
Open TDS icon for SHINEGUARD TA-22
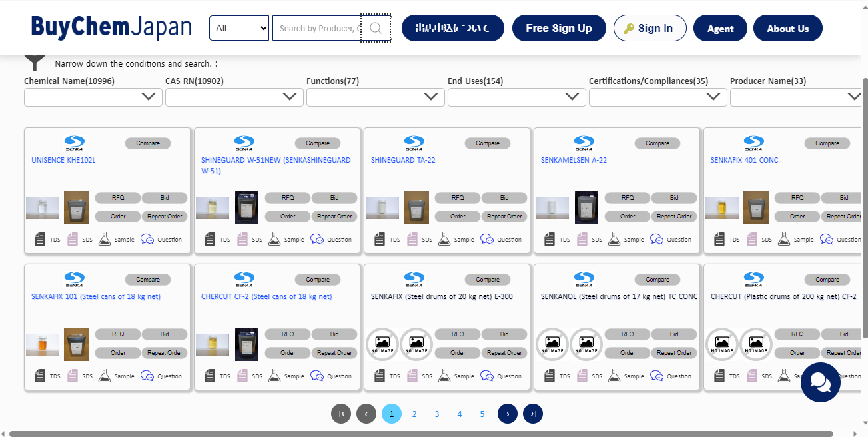point(380,239)
